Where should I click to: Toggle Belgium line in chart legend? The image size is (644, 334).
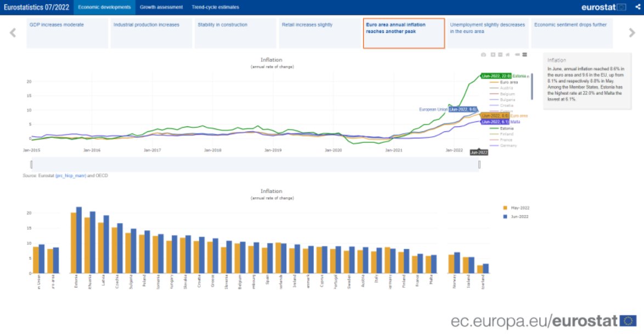pos(502,94)
